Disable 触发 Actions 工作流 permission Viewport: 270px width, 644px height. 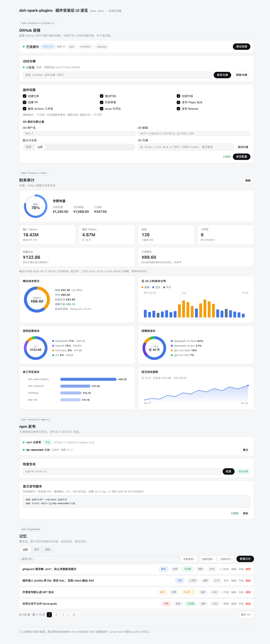click(x=24, y=109)
